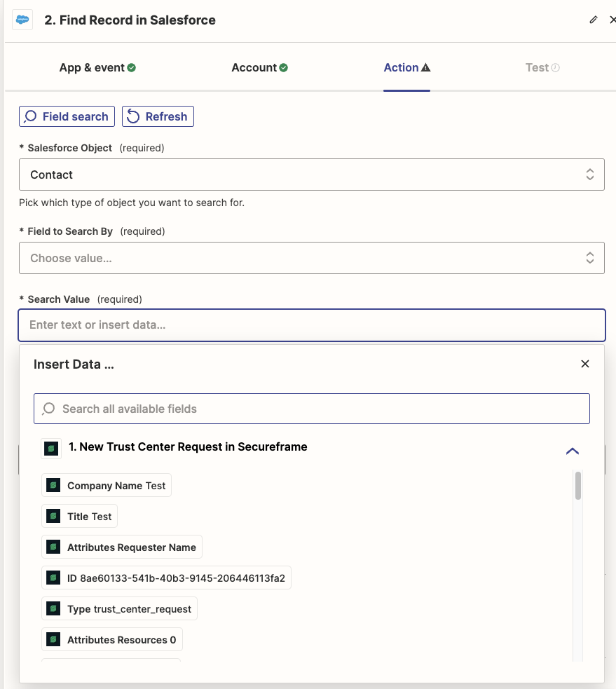Click the Secureframe icon beside step 1 header
The height and width of the screenshot is (689, 616).
(x=51, y=449)
